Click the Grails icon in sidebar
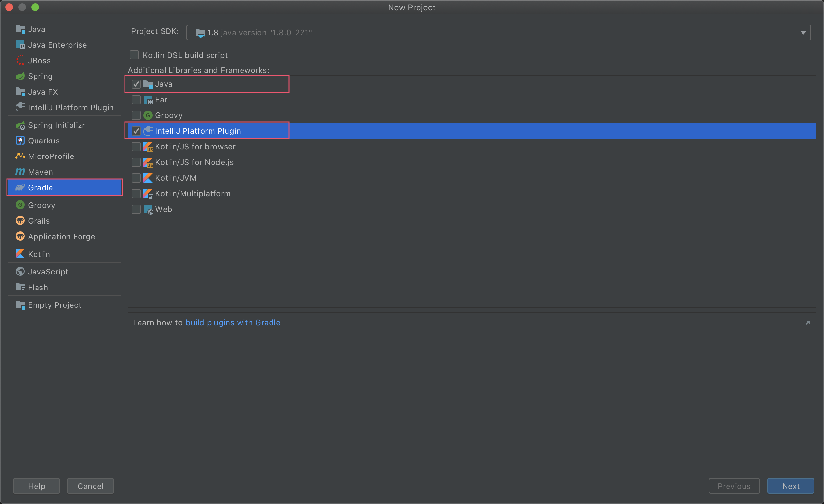Viewport: 824px width, 504px height. [x=20, y=221]
